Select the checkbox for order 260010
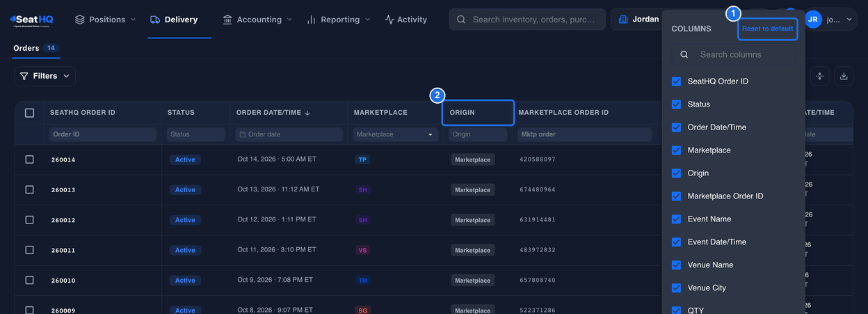The width and height of the screenshot is (868, 314). pos(29,281)
